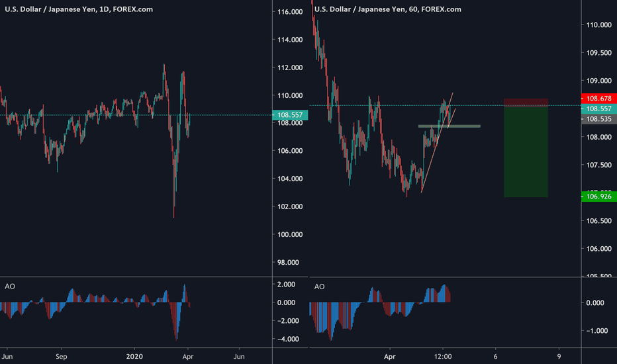This screenshot has width=617, height=364.
Task: Select the green profit zone of the short position
Action: [x=526, y=152]
